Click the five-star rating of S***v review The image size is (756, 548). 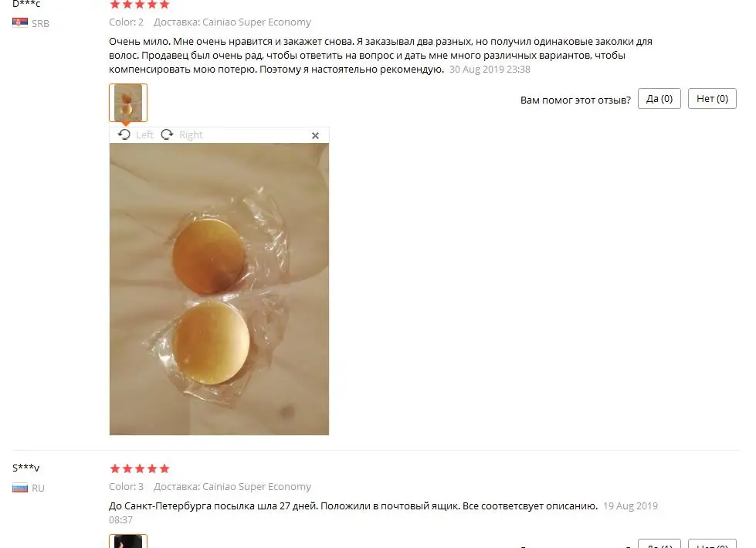click(x=139, y=468)
